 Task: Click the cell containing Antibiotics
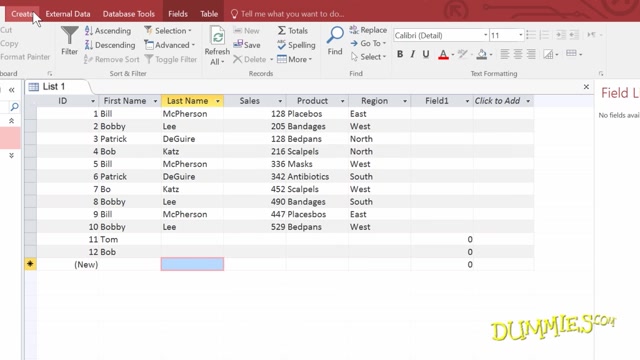(x=317, y=176)
